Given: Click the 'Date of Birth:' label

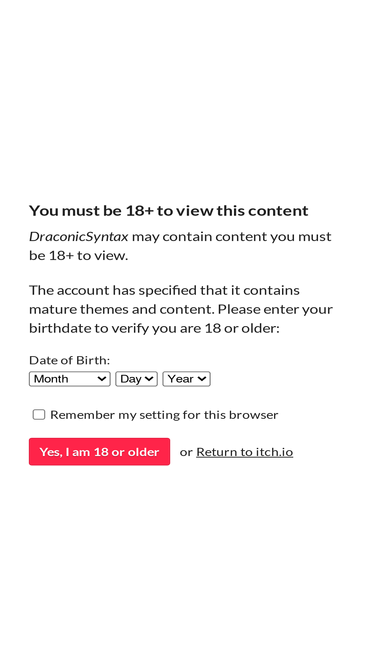Looking at the screenshot, I should (69, 360).
